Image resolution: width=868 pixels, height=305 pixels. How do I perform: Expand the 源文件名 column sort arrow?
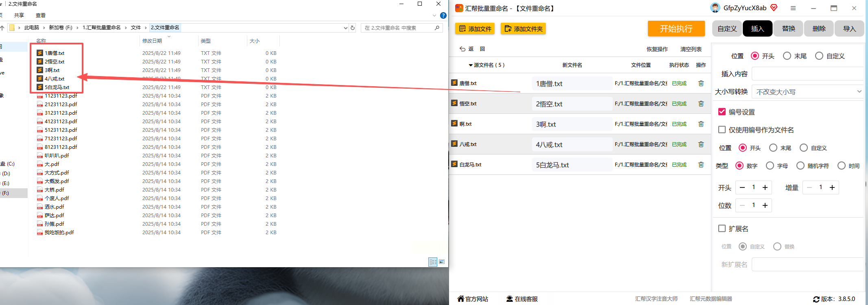471,65
